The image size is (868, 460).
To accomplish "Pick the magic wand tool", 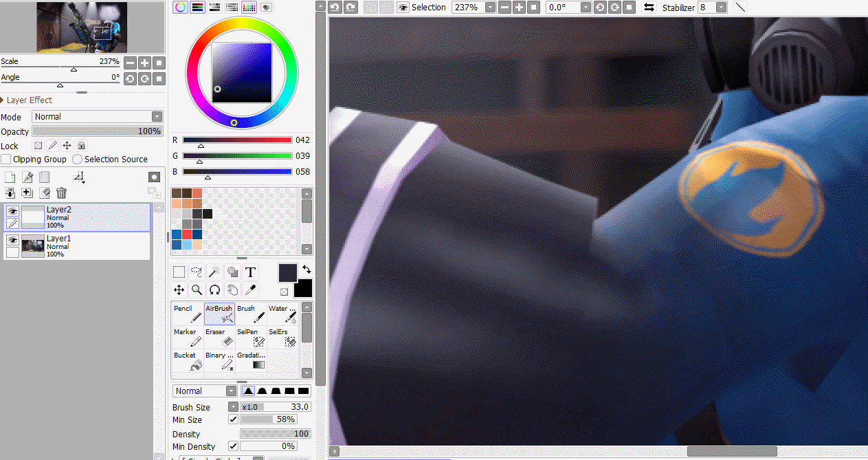I will [214, 272].
